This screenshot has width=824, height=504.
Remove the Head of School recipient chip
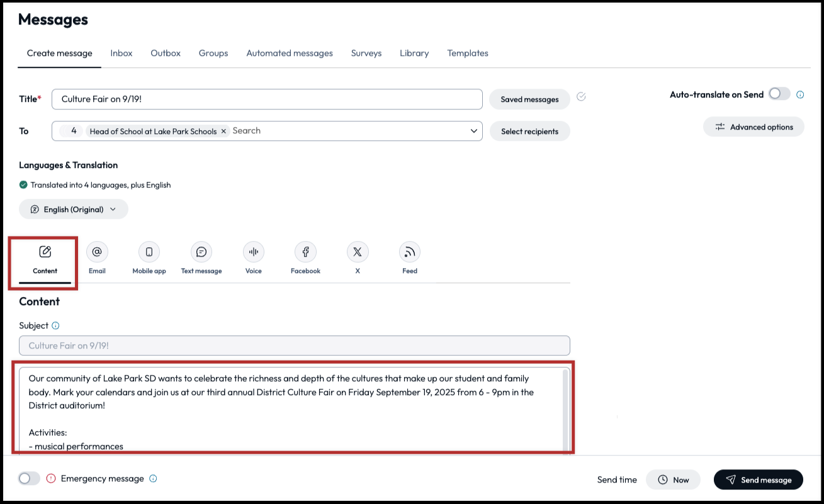(223, 130)
